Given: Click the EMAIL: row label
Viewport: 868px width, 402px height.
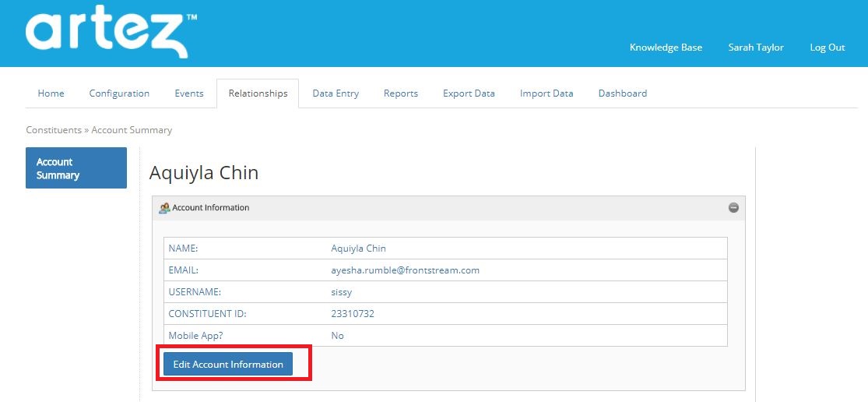Looking at the screenshot, I should [183, 270].
